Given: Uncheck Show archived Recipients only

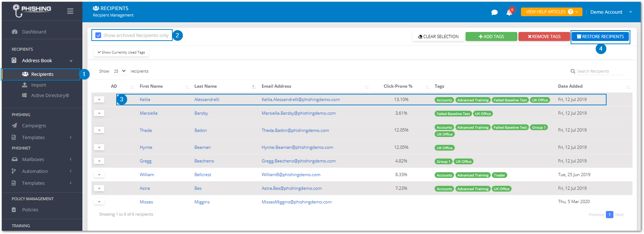Looking at the screenshot, I should 98,35.
